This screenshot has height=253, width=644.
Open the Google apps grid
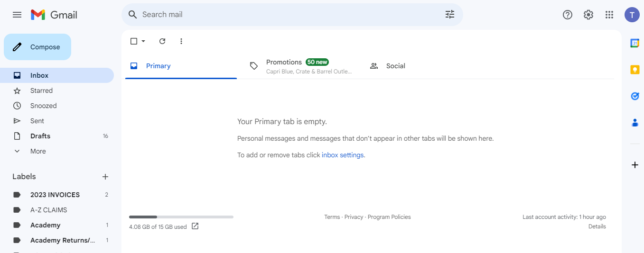pyautogui.click(x=609, y=15)
